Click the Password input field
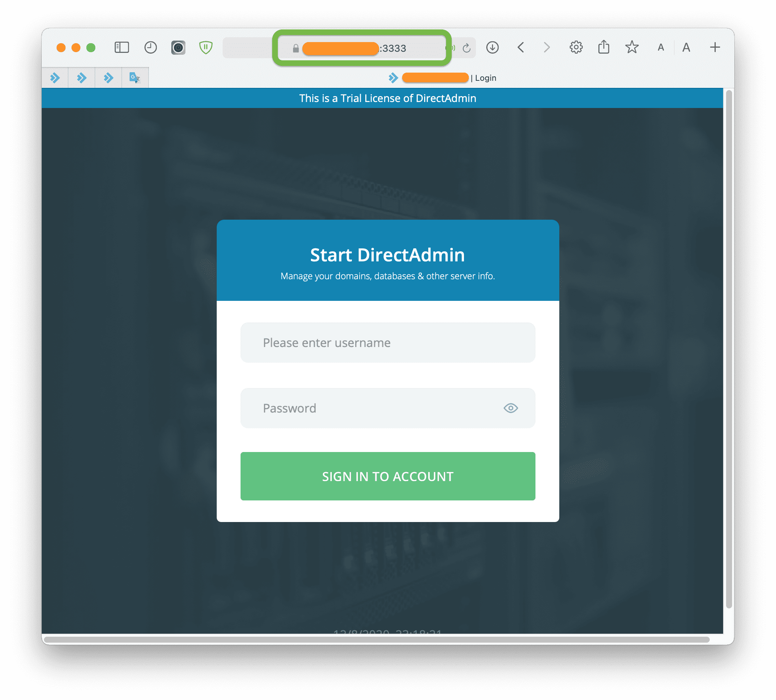Image resolution: width=776 pixels, height=700 pixels. [388, 407]
